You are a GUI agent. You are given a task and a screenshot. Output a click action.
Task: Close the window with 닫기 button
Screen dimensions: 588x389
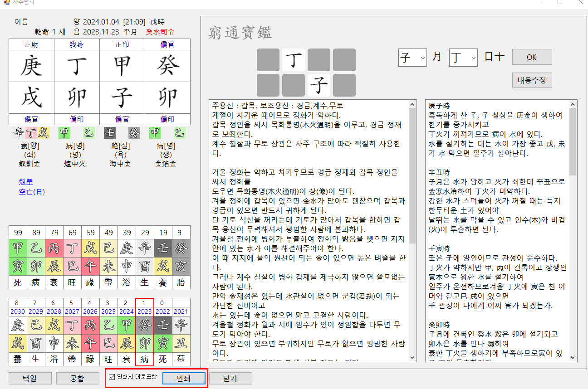[230, 378]
